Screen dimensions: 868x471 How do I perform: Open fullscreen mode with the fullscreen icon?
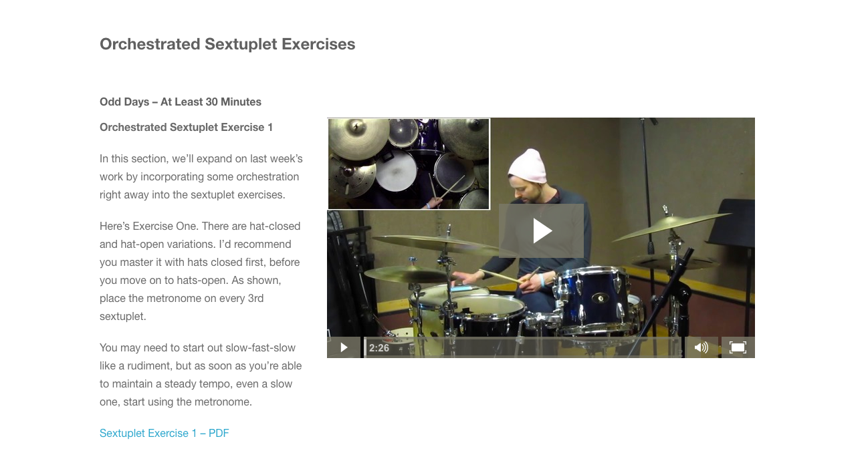[x=738, y=347]
